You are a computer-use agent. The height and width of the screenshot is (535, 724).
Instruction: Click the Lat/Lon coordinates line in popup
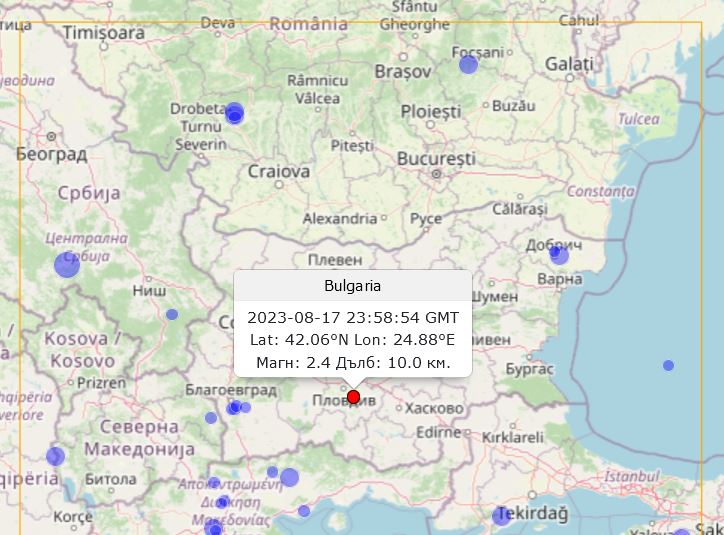(352, 340)
